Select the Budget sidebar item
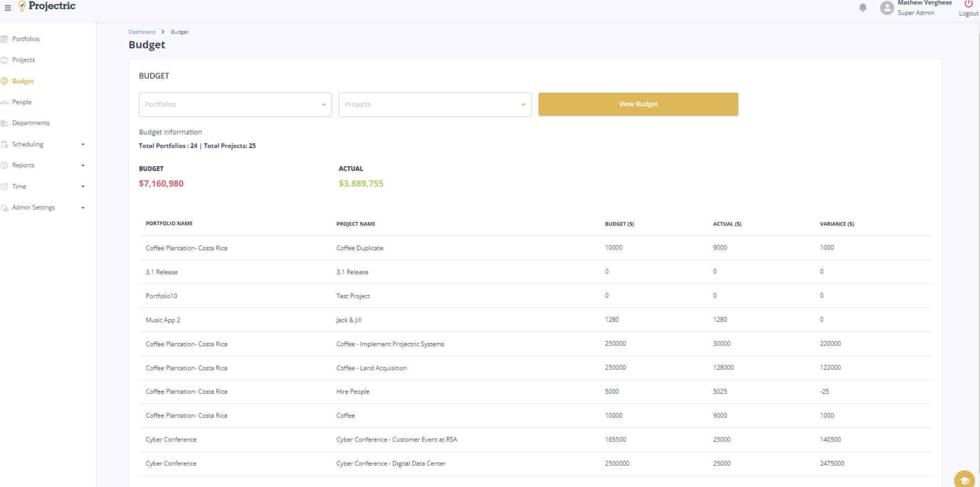Screen dimensions: 980x487 click(22, 81)
